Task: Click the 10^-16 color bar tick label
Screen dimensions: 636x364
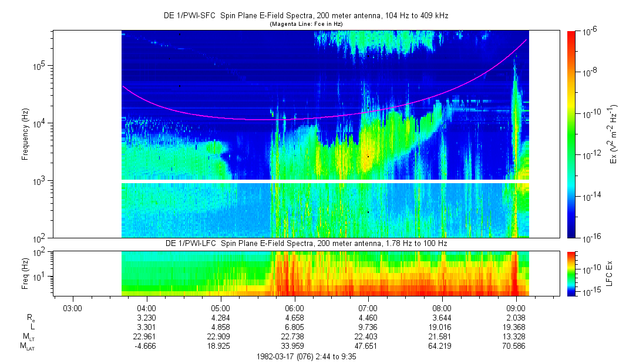Action: pyautogui.click(x=590, y=237)
